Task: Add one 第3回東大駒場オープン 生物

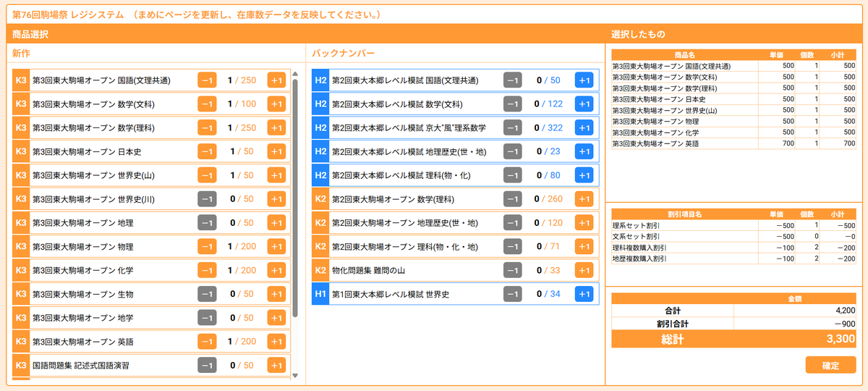Action: [x=276, y=294]
